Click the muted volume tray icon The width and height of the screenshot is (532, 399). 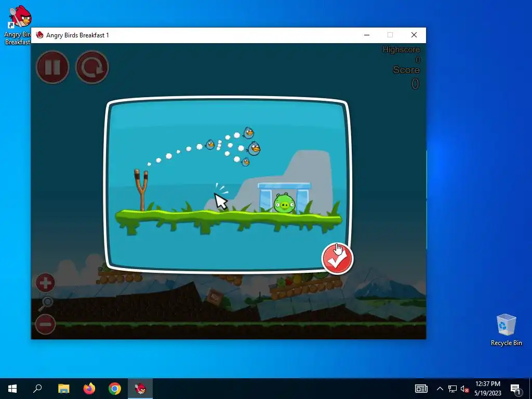[464, 389]
